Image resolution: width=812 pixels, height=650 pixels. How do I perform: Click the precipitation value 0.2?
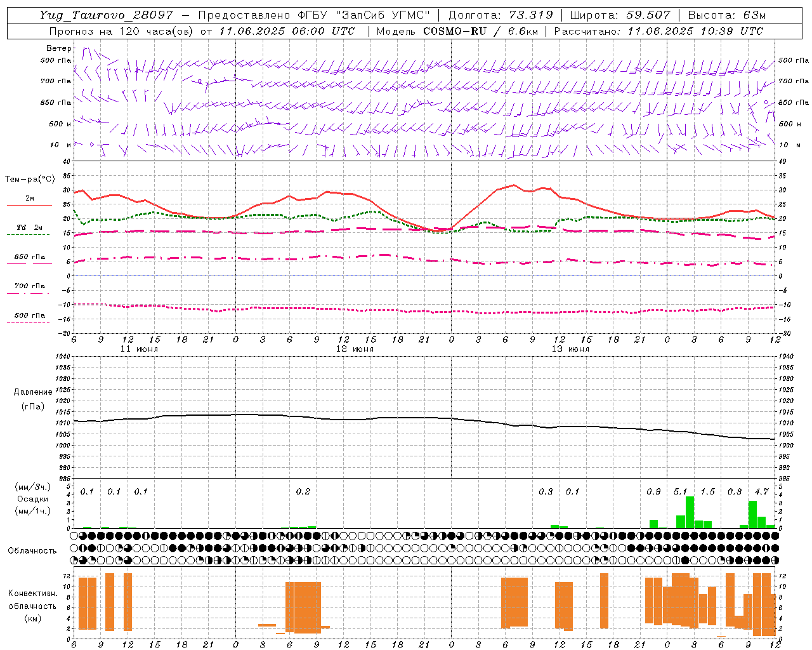[303, 492]
